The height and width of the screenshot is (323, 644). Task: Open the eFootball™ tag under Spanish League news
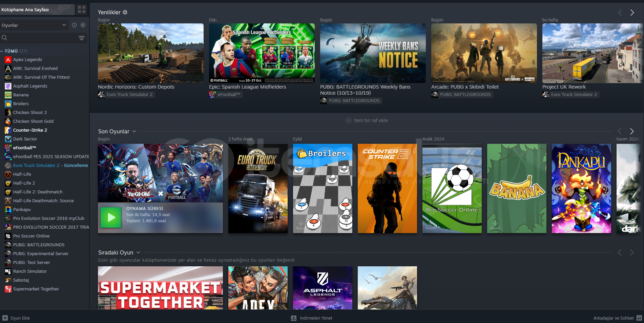tap(225, 95)
